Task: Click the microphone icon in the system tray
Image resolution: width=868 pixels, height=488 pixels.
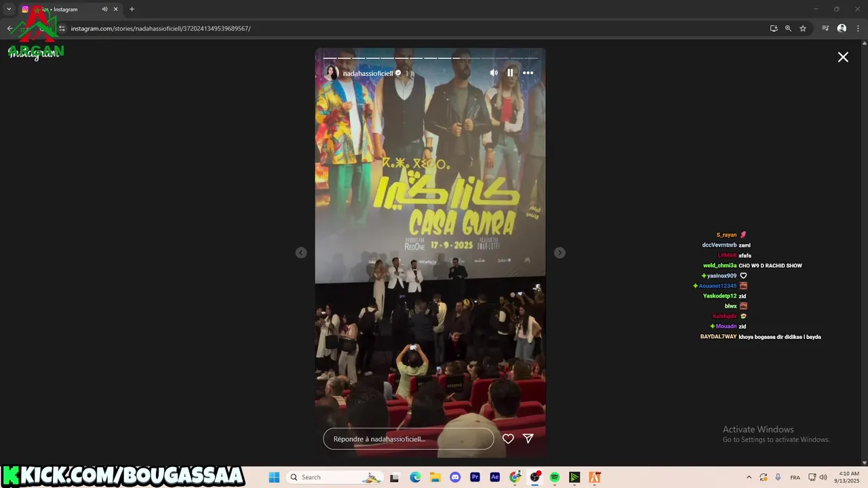Action: pos(778,477)
